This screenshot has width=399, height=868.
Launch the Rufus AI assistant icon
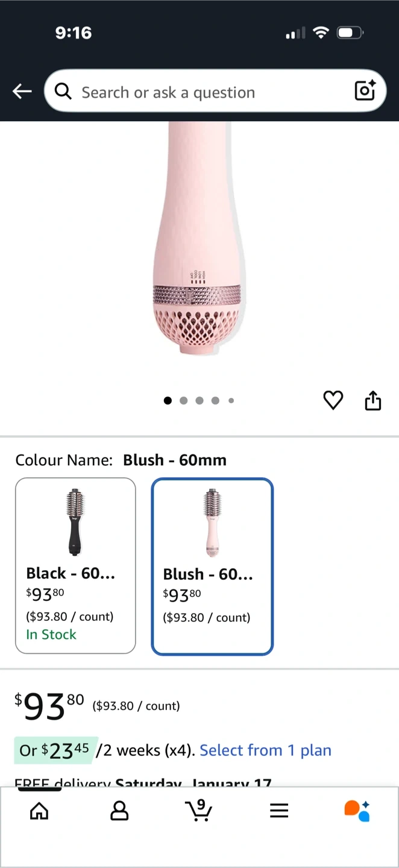[357, 811]
